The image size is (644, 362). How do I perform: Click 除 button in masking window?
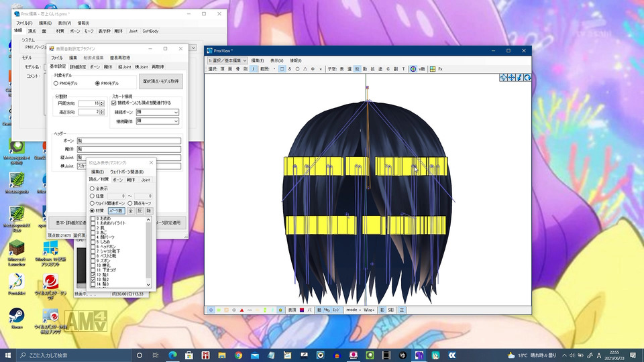(149, 210)
